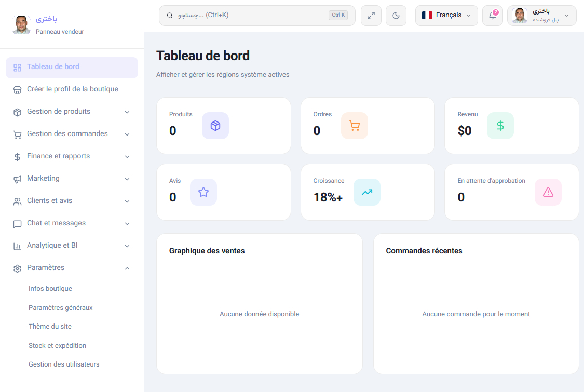Open Stock et expédition submenu item
The image size is (584, 392).
tap(57, 345)
